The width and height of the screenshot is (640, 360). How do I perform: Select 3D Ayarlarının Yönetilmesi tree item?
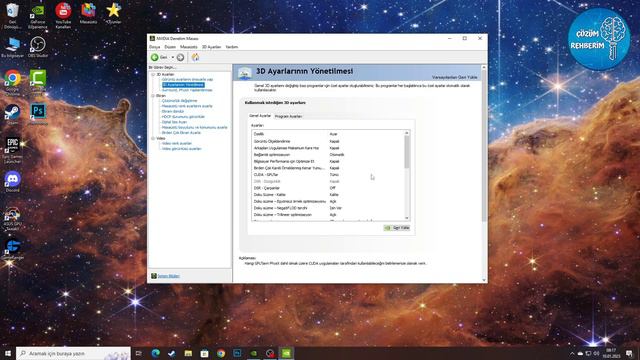click(x=183, y=84)
